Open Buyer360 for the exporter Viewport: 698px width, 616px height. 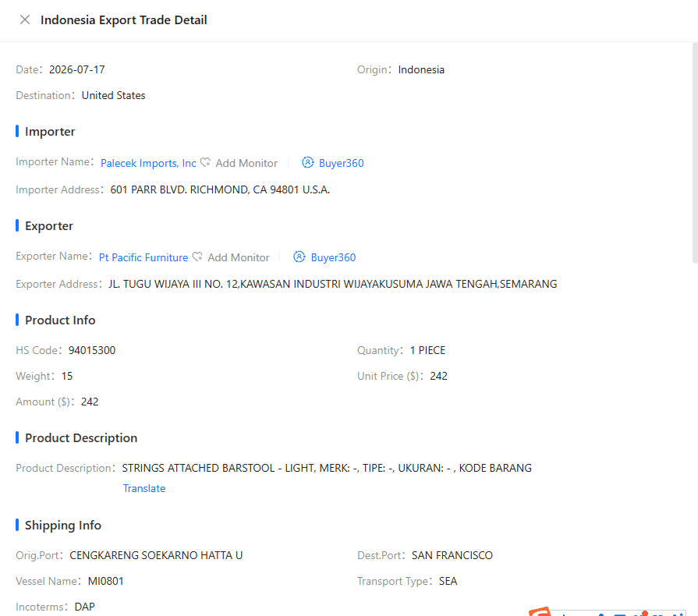tap(333, 257)
